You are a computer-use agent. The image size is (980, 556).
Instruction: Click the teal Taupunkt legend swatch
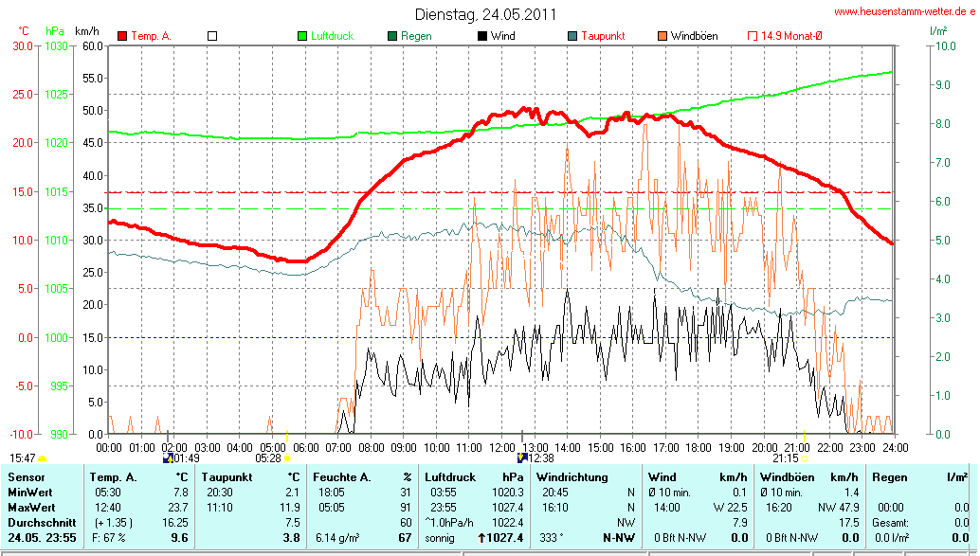(572, 36)
